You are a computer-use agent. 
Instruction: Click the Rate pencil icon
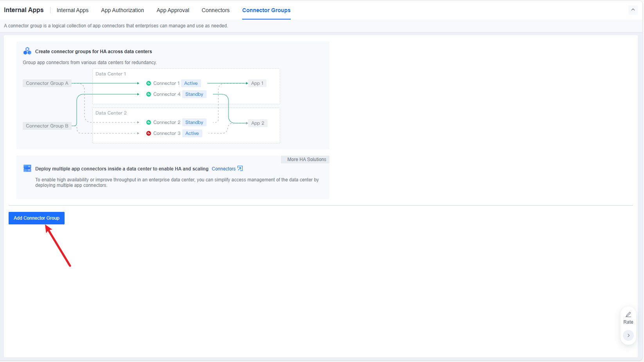coord(628,315)
